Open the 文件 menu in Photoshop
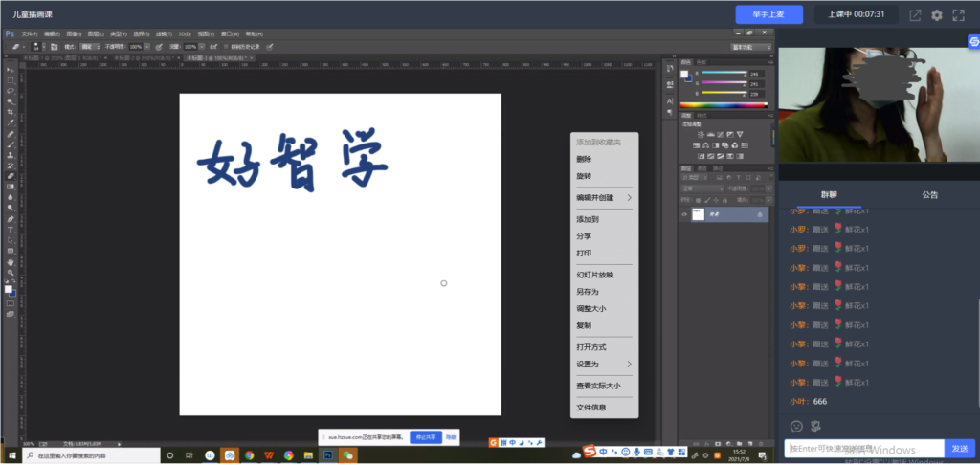The width and height of the screenshot is (980, 465). point(30,33)
